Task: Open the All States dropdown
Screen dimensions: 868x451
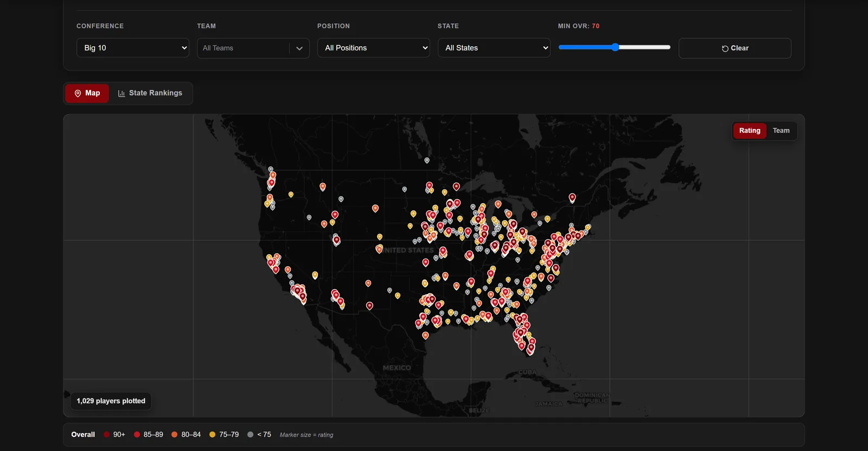Action: [494, 48]
